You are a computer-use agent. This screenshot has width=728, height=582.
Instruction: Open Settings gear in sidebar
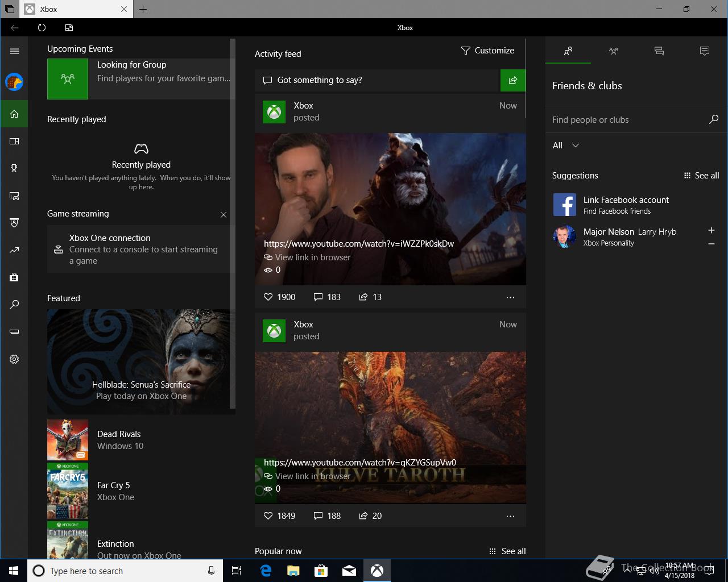pyautogui.click(x=14, y=359)
